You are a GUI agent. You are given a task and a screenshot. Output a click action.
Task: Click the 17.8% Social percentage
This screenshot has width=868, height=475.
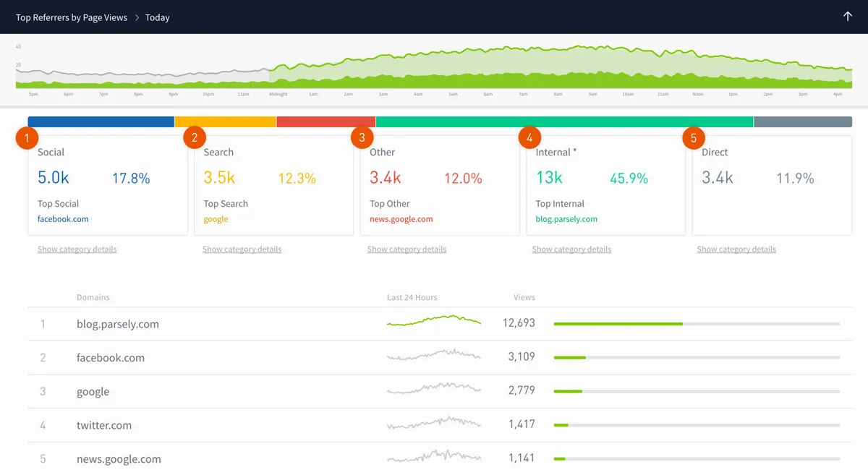click(x=131, y=178)
